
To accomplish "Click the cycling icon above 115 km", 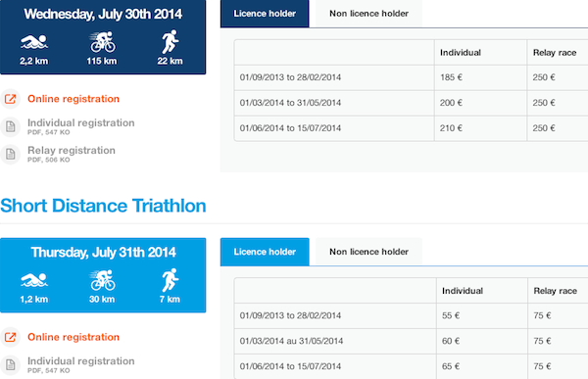I will [x=102, y=42].
